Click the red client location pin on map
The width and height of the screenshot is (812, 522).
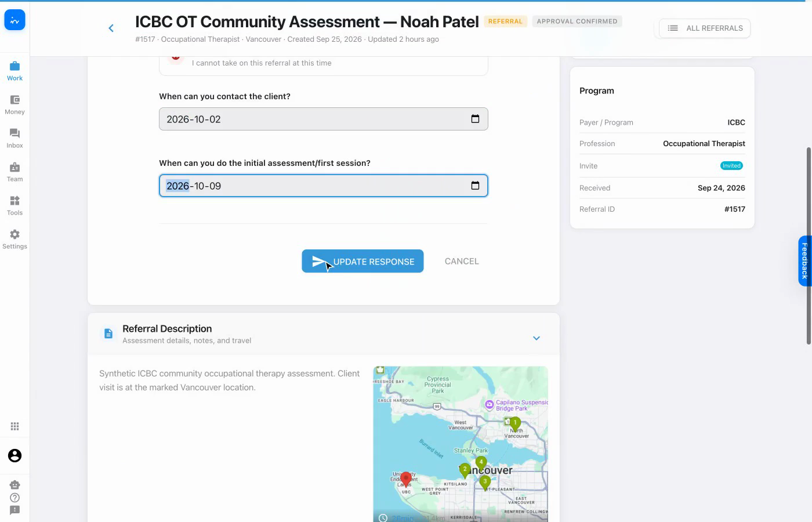click(406, 479)
